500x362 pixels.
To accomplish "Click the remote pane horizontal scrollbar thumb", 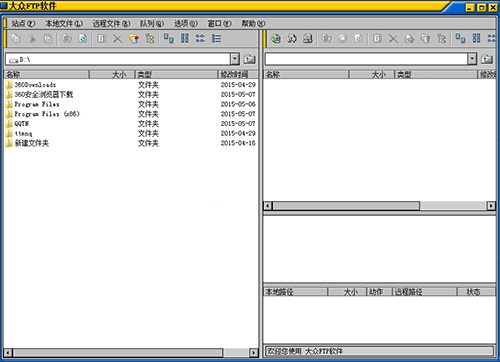I will click(346, 206).
